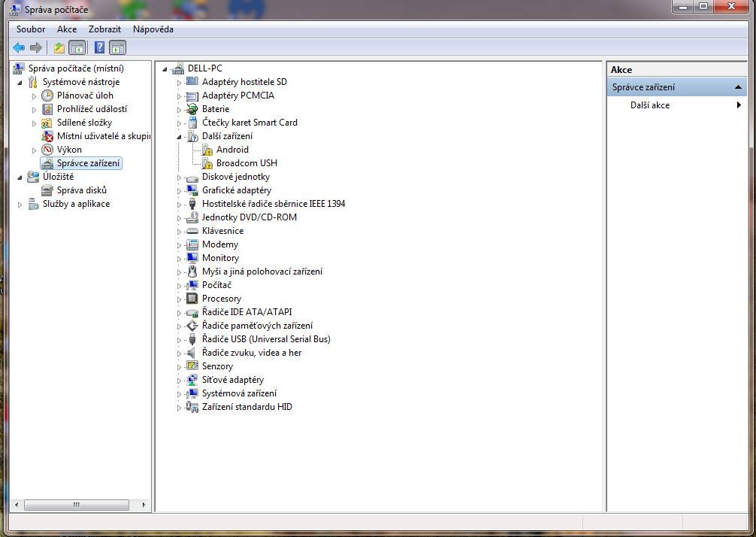
Task: Select Hostitelské řadiče sběrnice IEEE 1394
Action: click(274, 204)
